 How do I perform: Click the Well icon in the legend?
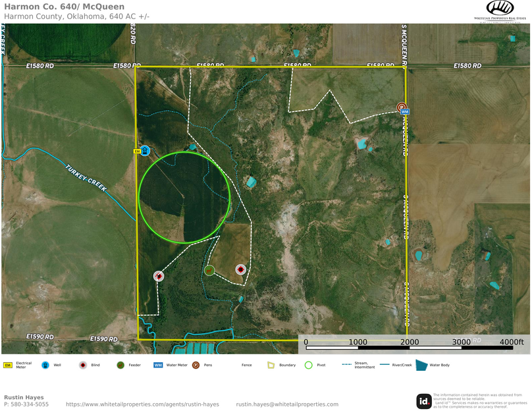(45, 365)
